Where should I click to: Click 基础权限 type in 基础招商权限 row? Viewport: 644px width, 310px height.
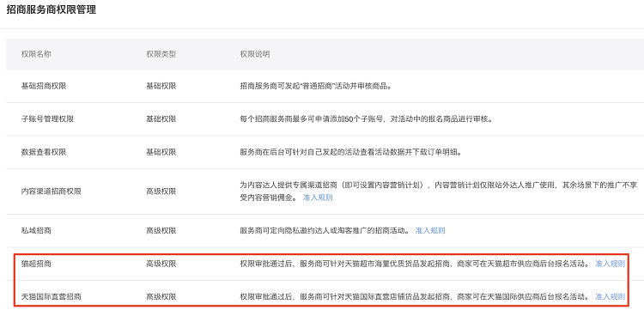tap(161, 86)
